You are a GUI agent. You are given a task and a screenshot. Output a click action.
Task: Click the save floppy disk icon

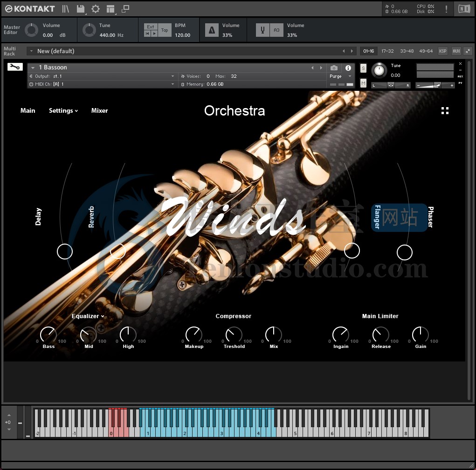point(81,9)
